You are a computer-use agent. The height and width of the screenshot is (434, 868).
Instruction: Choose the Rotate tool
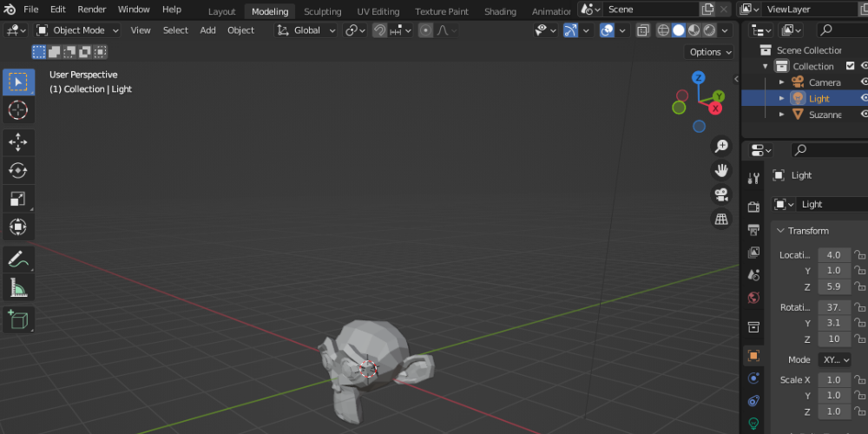click(18, 170)
